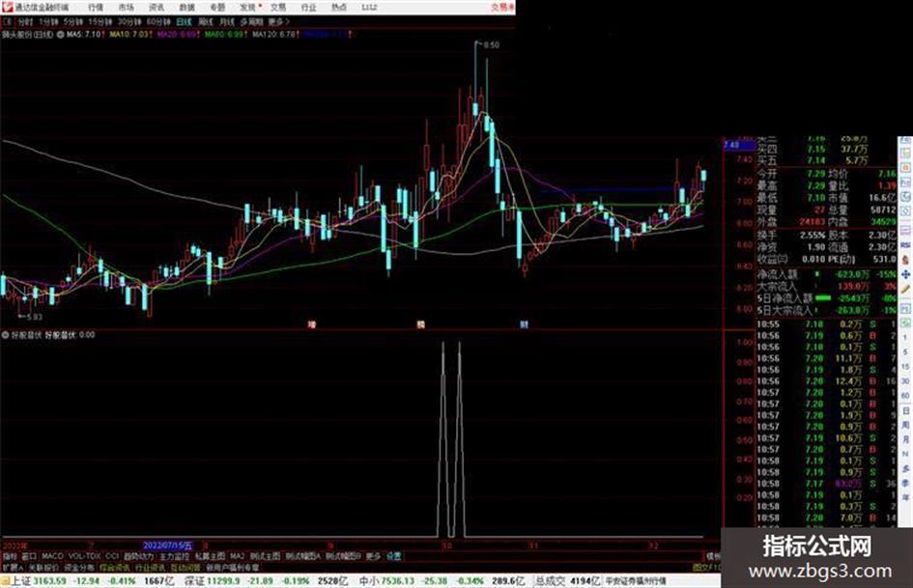
Task: Open the L1L2 menu
Action: tap(369, 7)
